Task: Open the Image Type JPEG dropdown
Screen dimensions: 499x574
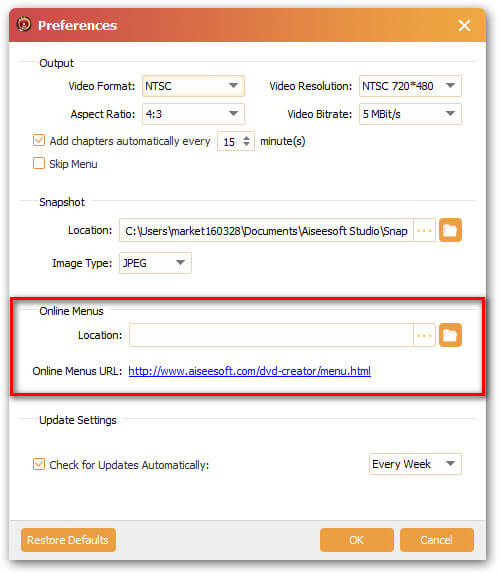Action: coord(155,263)
